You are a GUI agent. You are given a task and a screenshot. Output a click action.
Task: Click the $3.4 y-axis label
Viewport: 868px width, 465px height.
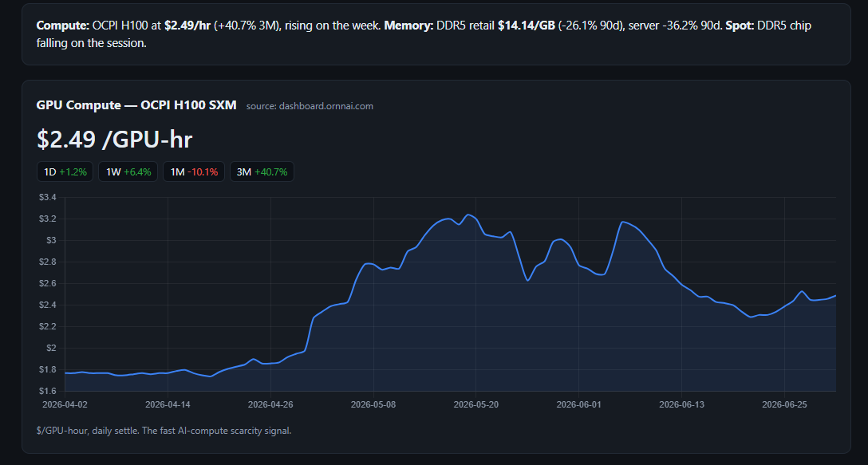click(x=48, y=197)
